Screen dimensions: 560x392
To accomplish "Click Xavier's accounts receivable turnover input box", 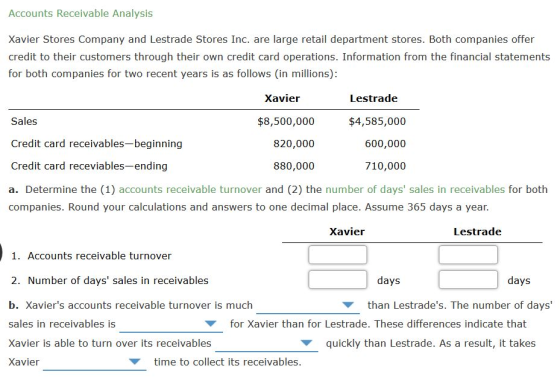I will (338, 255).
